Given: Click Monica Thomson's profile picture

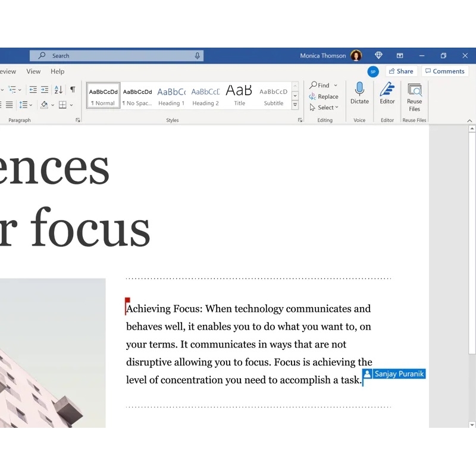Looking at the screenshot, I should click(x=356, y=55).
